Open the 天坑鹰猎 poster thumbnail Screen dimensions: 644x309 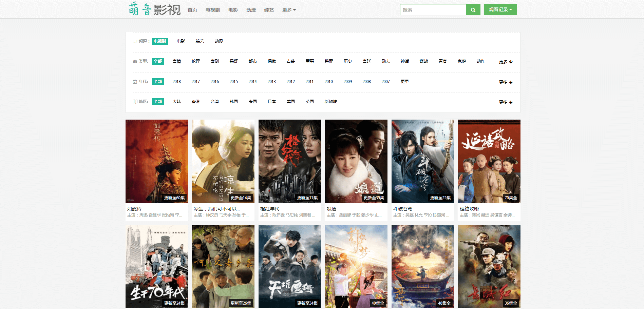pos(290,267)
